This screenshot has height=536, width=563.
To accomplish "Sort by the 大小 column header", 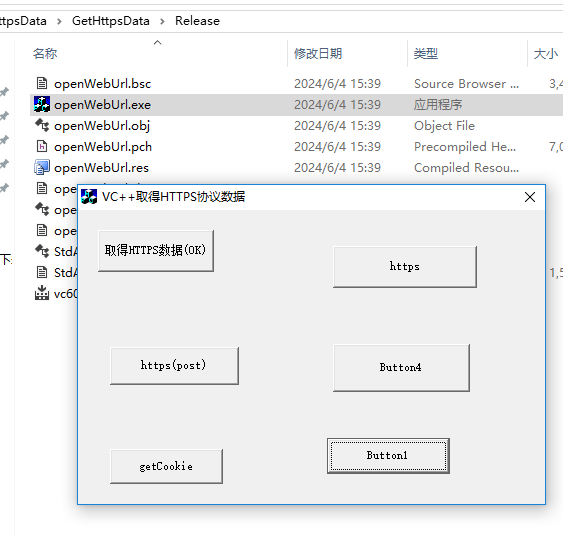I will (x=546, y=53).
